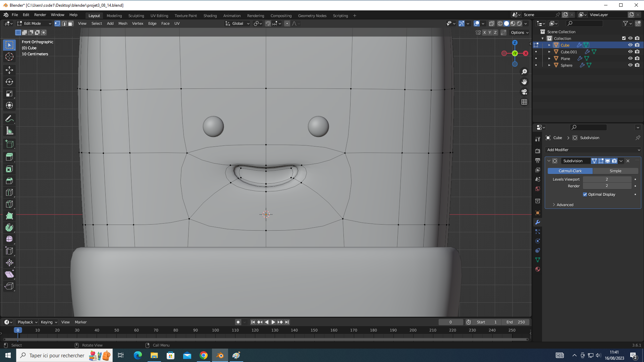
Task: Select the Smooth tool
Action: [9, 239]
